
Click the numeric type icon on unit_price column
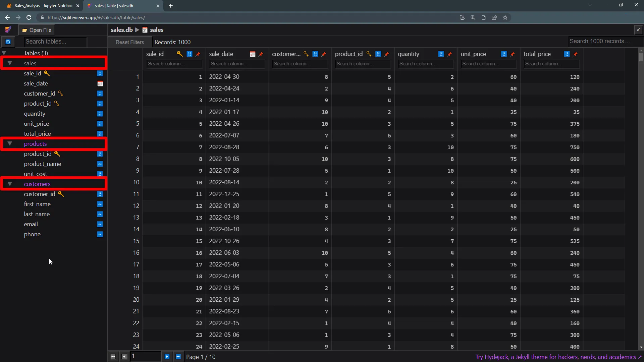point(503,54)
